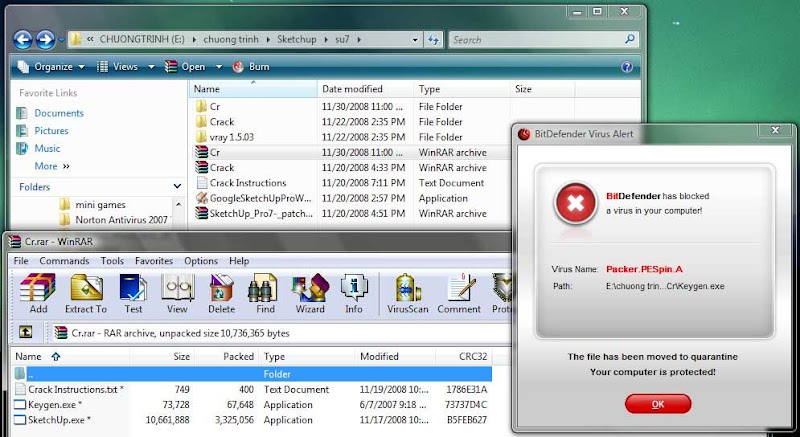Click Explorer refresh icon beside address bar
Viewport: 800px width, 437px height.
434,39
